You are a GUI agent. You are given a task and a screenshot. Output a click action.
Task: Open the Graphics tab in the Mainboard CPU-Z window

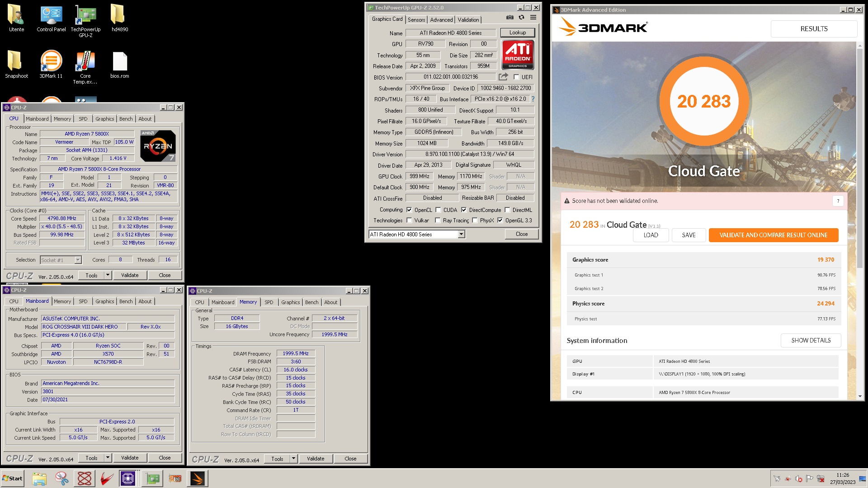(x=104, y=301)
